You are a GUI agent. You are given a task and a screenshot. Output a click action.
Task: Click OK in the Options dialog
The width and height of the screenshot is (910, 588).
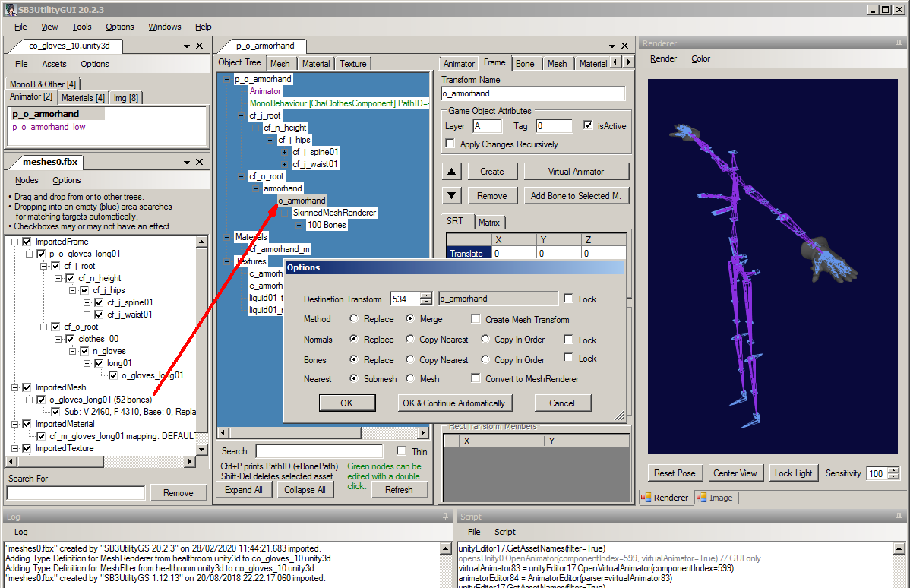click(347, 403)
